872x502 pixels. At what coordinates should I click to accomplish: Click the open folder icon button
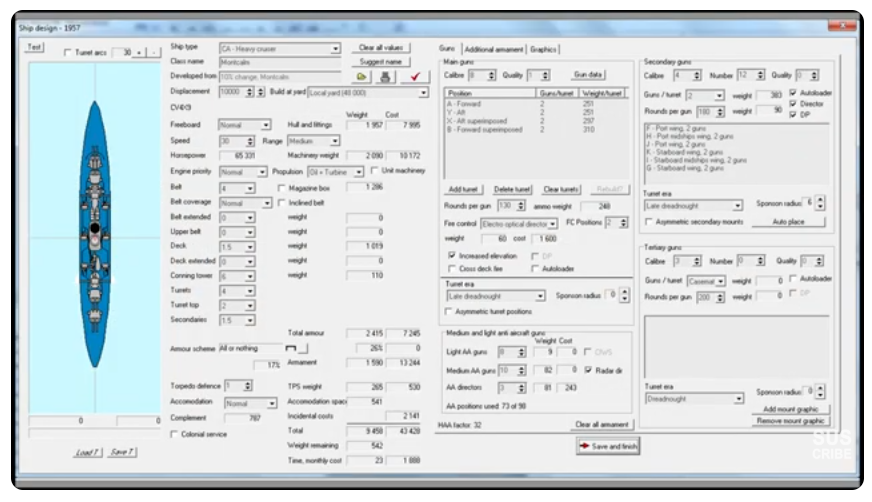click(x=361, y=77)
